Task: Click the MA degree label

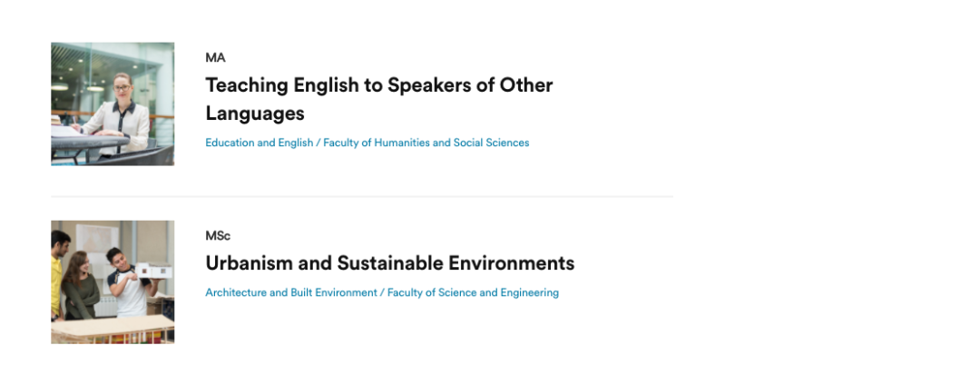Action: coord(215,58)
